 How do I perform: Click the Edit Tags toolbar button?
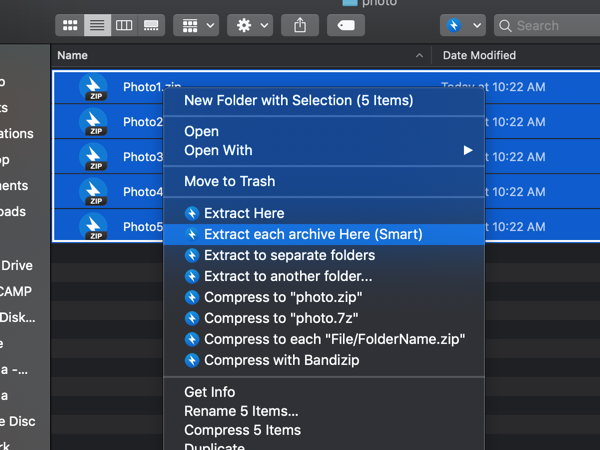pos(346,25)
